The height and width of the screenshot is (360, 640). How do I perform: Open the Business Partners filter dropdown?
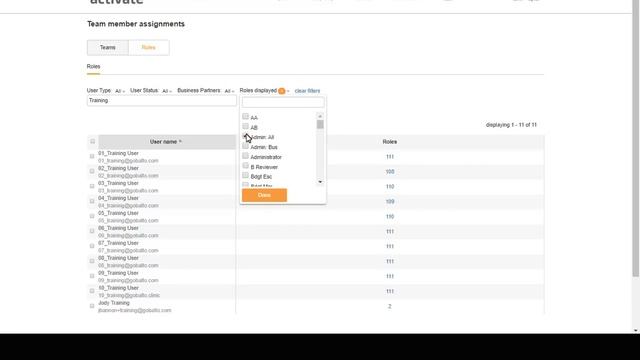point(229,91)
